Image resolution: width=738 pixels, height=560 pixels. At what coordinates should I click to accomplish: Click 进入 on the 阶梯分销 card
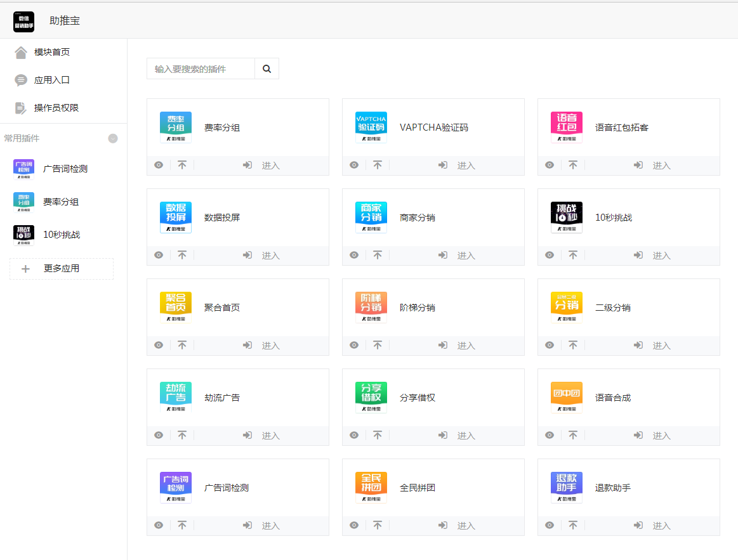[x=466, y=345]
